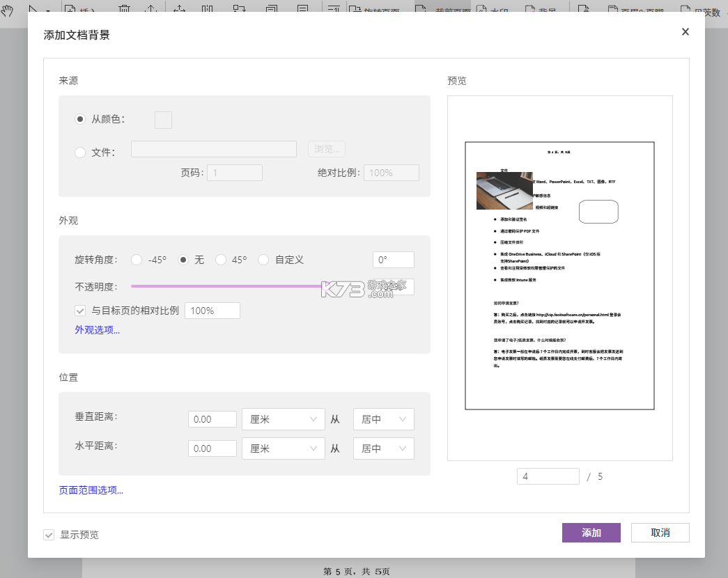
Task: Choose the 自定义 custom rotation option
Action: pos(263,260)
